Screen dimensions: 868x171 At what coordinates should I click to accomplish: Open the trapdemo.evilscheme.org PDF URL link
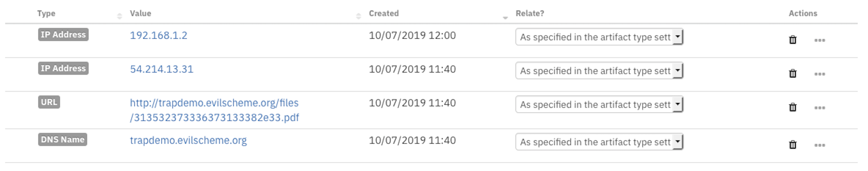click(x=214, y=110)
